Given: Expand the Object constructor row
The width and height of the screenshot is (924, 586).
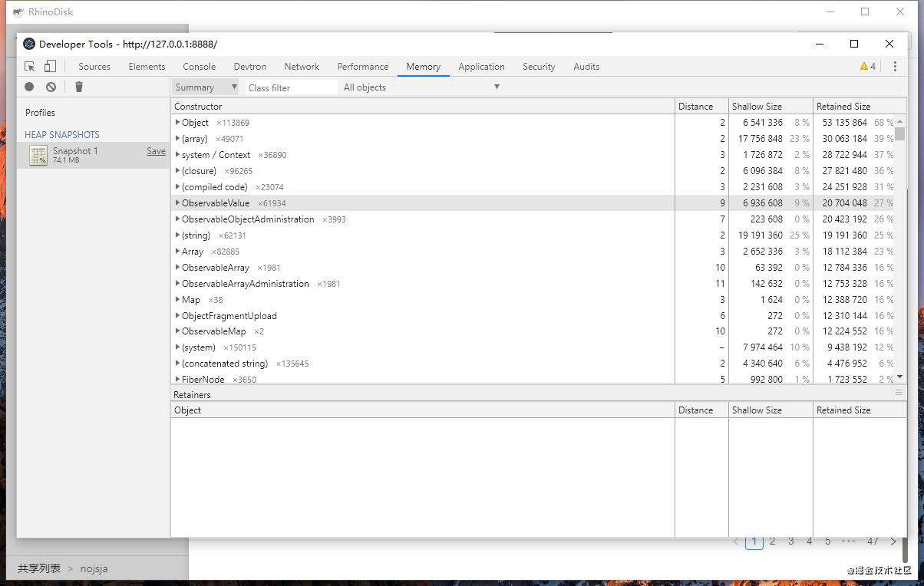Looking at the screenshot, I should pyautogui.click(x=177, y=122).
